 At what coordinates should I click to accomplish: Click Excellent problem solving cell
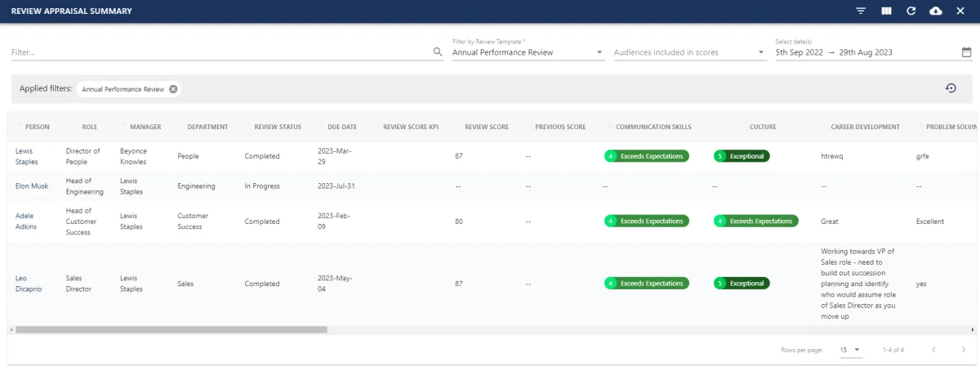tap(930, 222)
